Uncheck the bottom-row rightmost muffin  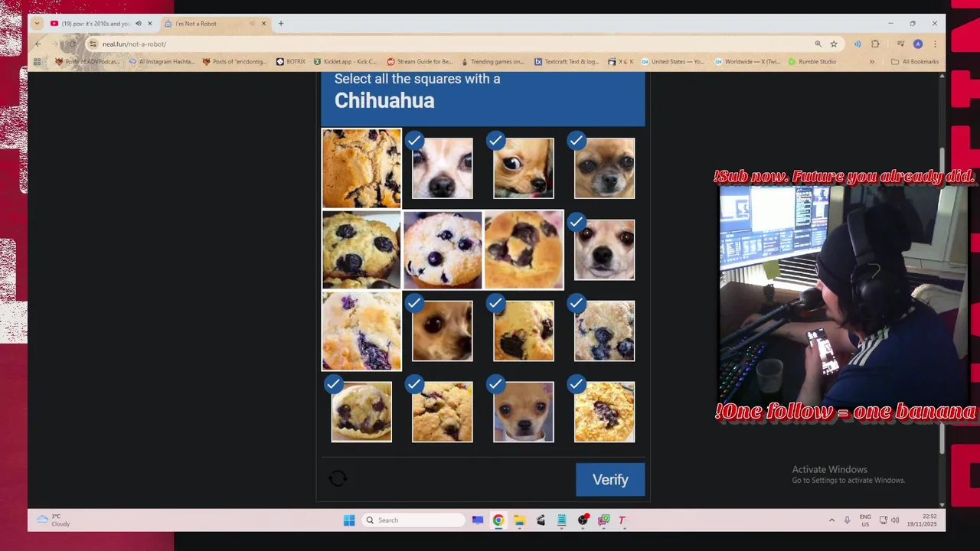click(605, 412)
